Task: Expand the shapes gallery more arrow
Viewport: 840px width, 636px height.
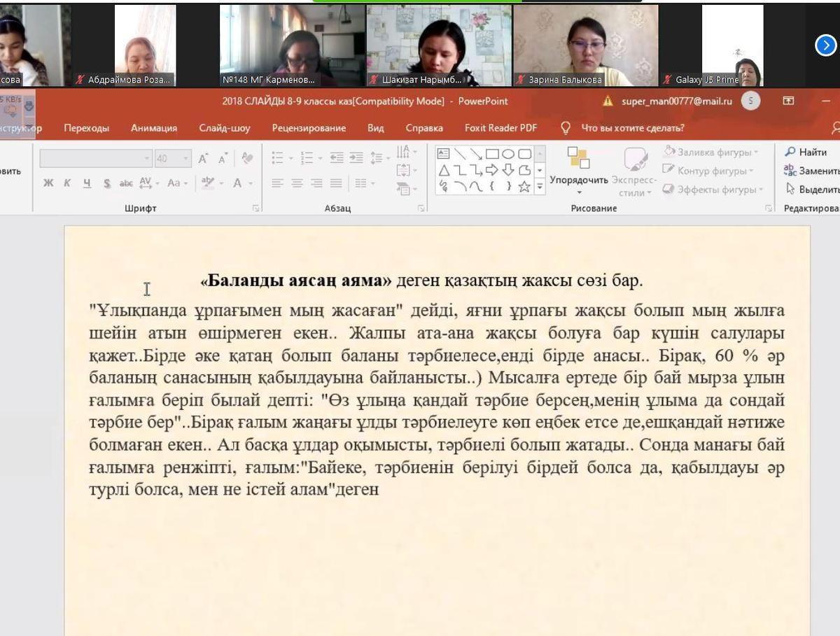Action: point(540,187)
